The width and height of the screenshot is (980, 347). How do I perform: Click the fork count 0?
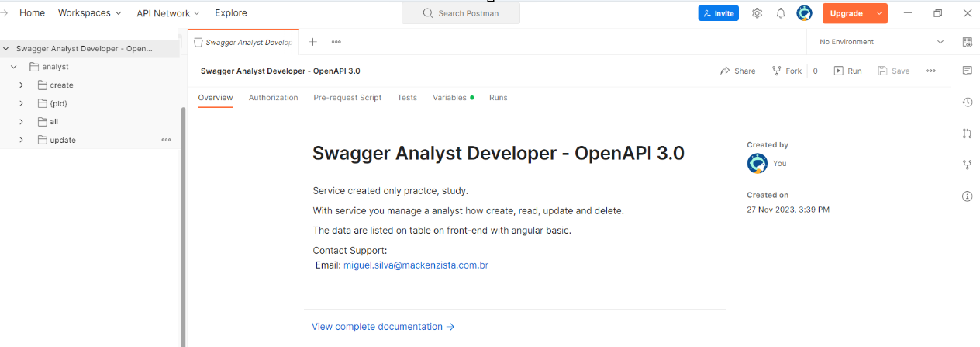pyautogui.click(x=815, y=71)
